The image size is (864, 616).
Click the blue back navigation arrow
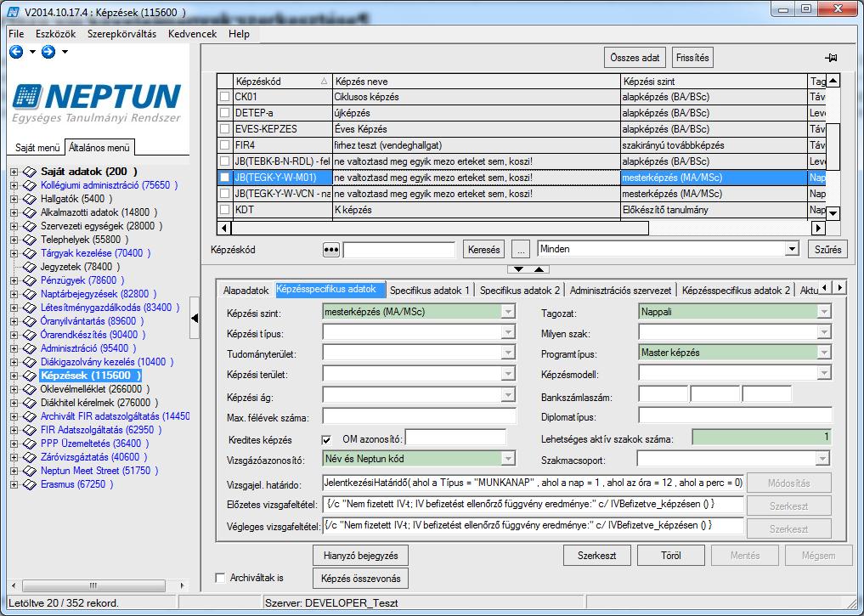(16, 52)
